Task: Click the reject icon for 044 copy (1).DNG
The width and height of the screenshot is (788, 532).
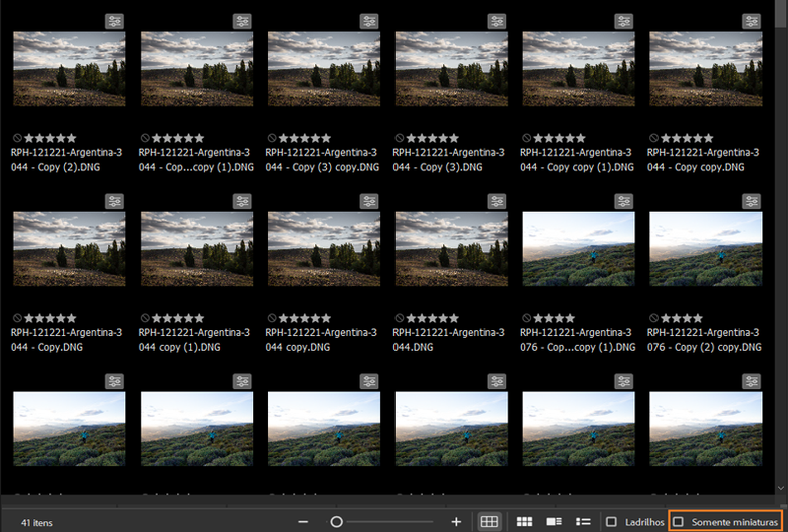Action: point(145,318)
